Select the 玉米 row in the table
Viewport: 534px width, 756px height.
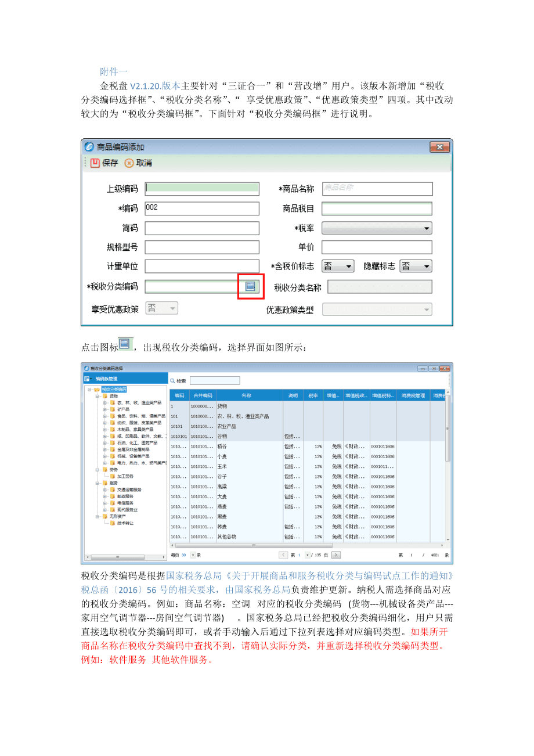coord(307,466)
